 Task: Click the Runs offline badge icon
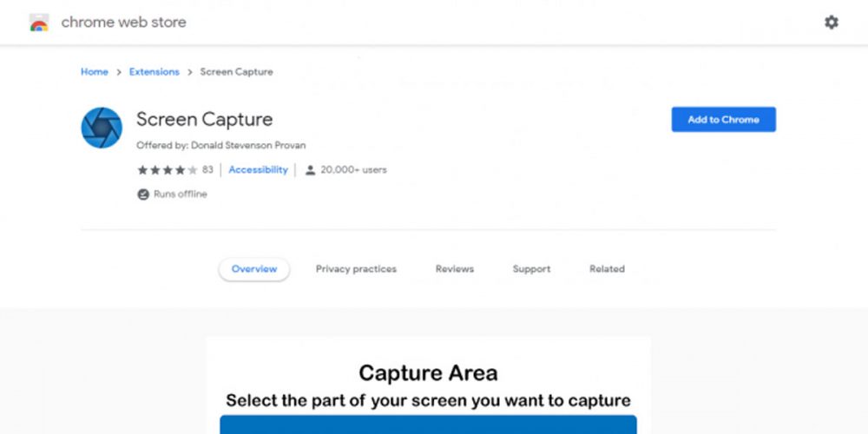tap(143, 194)
